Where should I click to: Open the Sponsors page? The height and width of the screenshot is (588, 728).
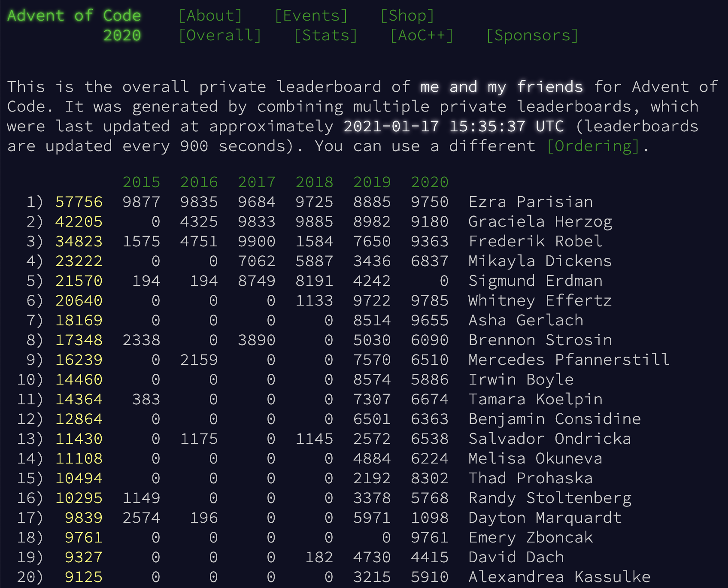532,36
